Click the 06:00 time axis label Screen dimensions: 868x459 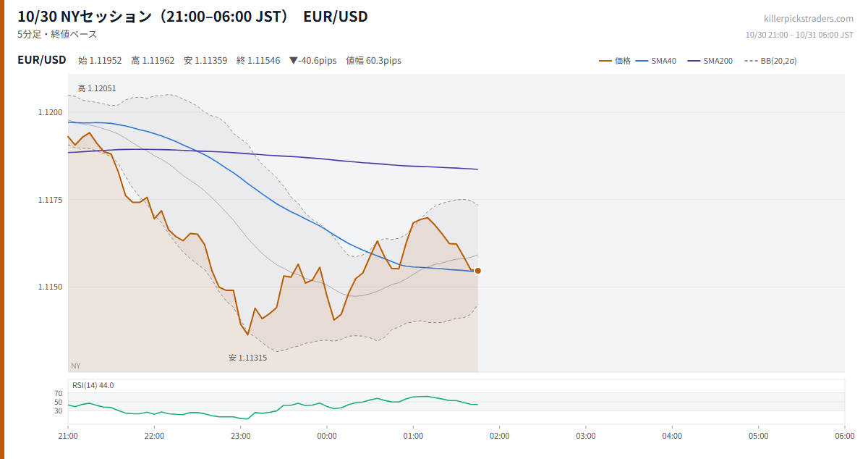click(845, 436)
